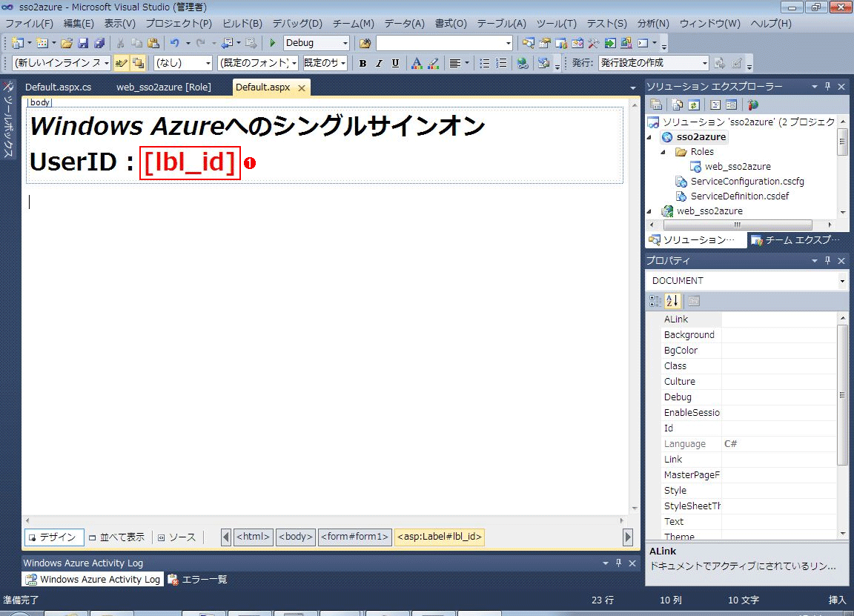Open the デバッグ(D) menu

(297, 24)
